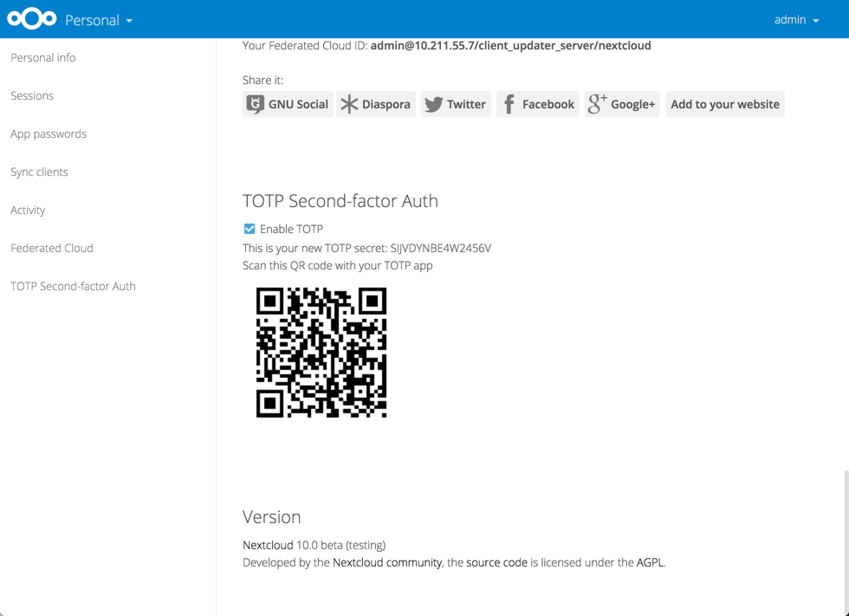Viewport: 849px width, 616px height.
Task: Select the Google+ share icon
Action: coord(595,103)
